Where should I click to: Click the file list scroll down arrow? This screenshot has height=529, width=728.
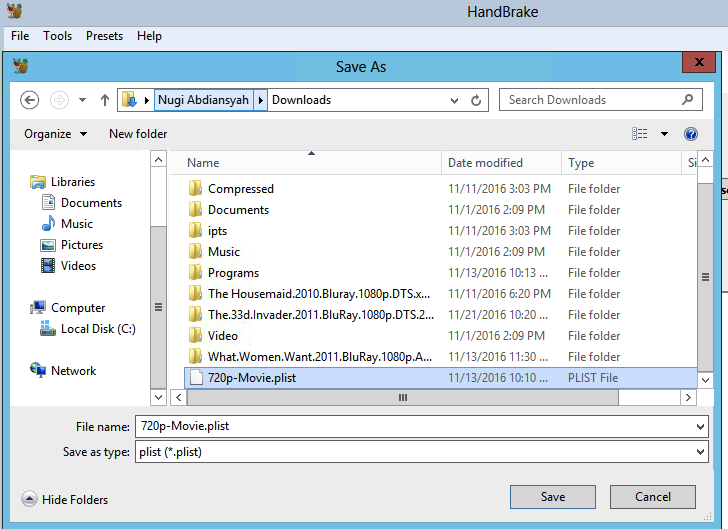coord(705,380)
